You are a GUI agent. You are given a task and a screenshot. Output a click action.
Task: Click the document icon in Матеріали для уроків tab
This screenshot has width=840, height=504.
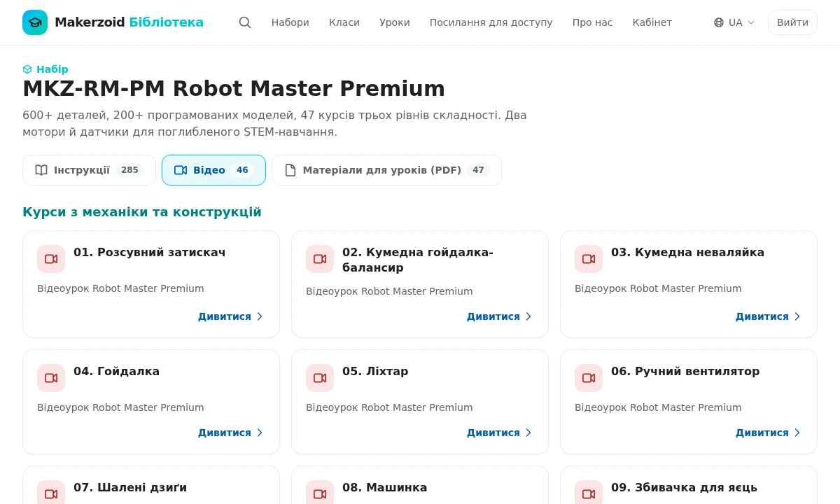(x=290, y=170)
